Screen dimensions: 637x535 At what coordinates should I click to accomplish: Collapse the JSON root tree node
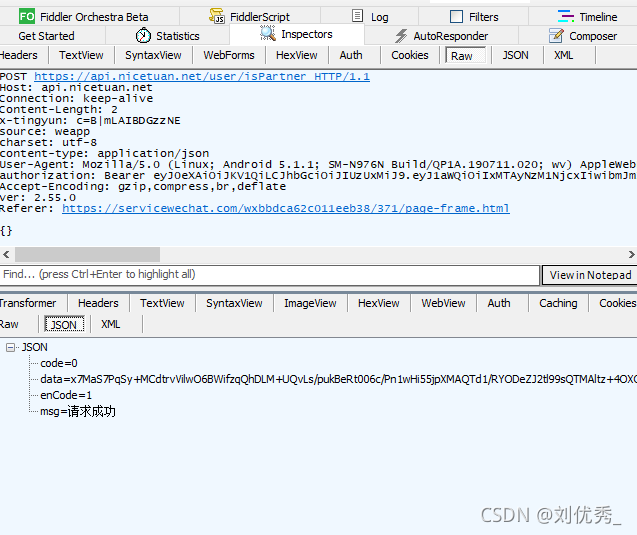[x=11, y=347]
